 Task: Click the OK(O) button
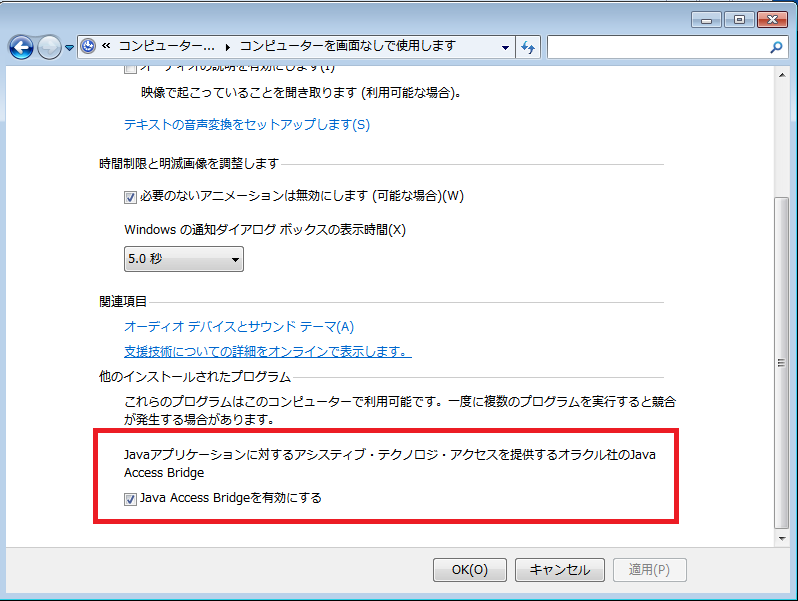coord(469,569)
